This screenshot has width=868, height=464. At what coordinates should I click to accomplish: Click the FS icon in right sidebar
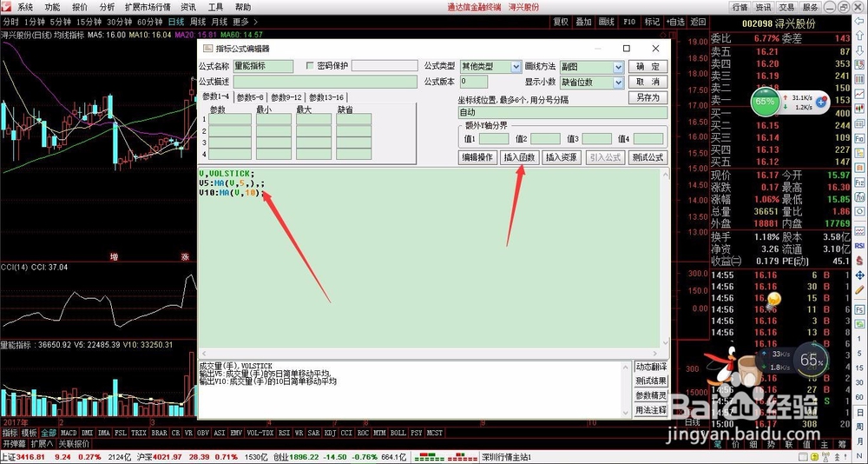[x=859, y=309]
